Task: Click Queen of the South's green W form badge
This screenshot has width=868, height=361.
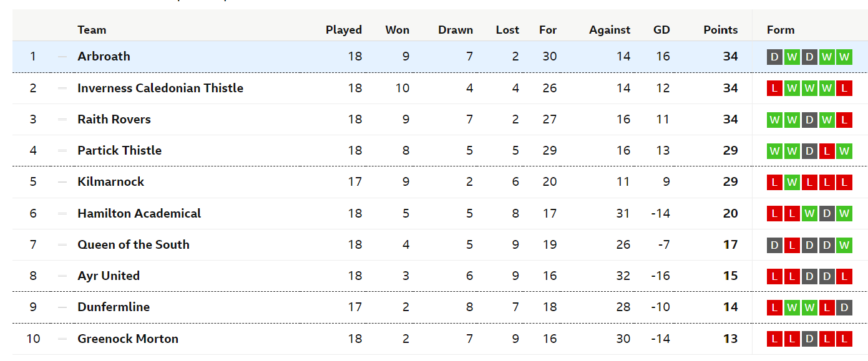Action: click(844, 245)
